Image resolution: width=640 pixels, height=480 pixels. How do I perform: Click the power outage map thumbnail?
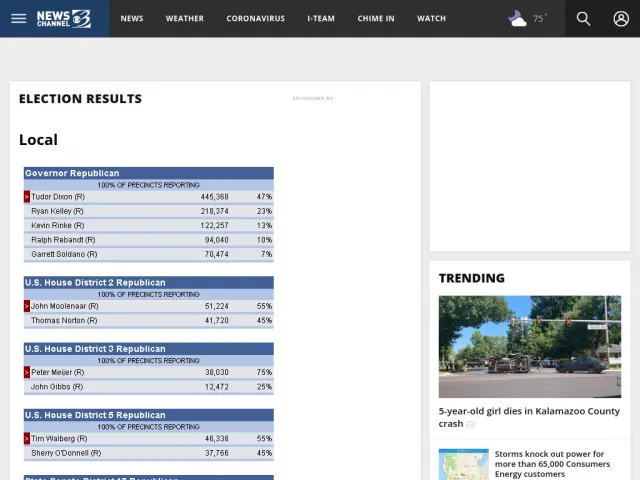coord(463,464)
